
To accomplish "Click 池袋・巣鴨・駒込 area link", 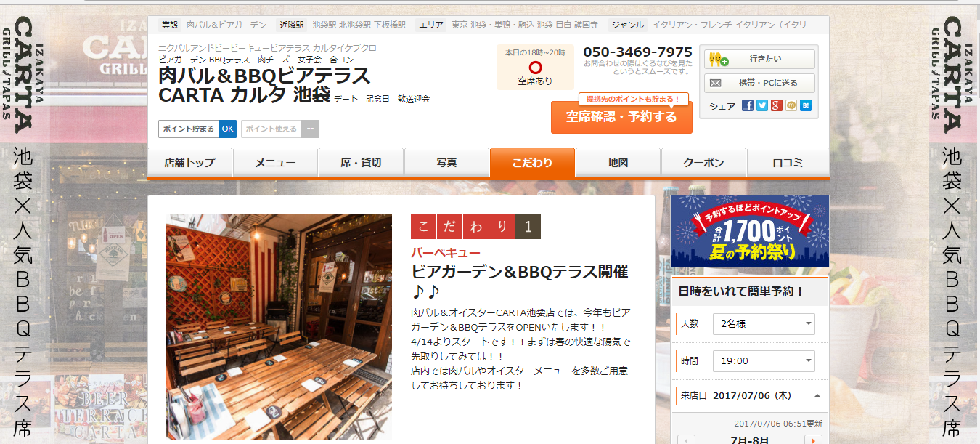I will 502,25.
